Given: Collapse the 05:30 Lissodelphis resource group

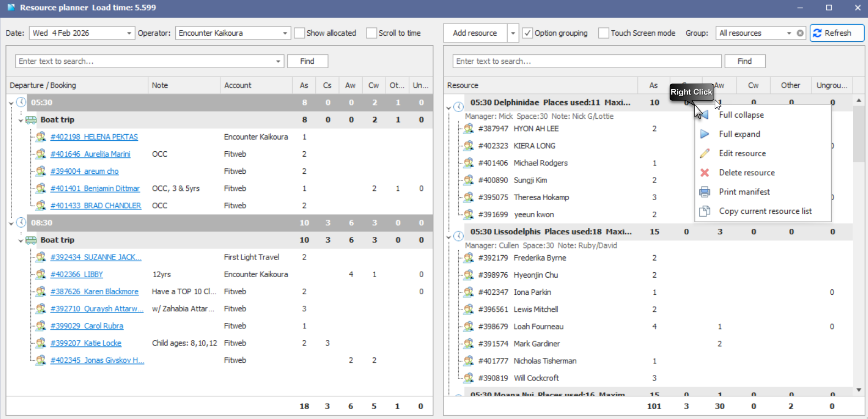Looking at the screenshot, I should pyautogui.click(x=449, y=237).
